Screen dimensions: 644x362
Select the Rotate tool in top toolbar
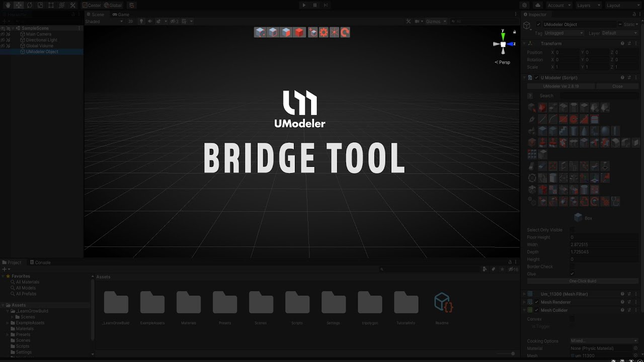coord(29,5)
